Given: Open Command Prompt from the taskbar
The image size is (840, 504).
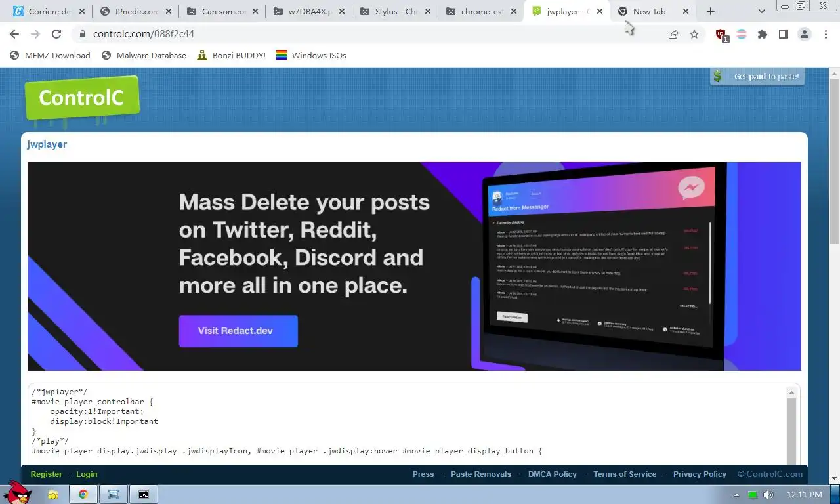Looking at the screenshot, I should pyautogui.click(x=143, y=494).
